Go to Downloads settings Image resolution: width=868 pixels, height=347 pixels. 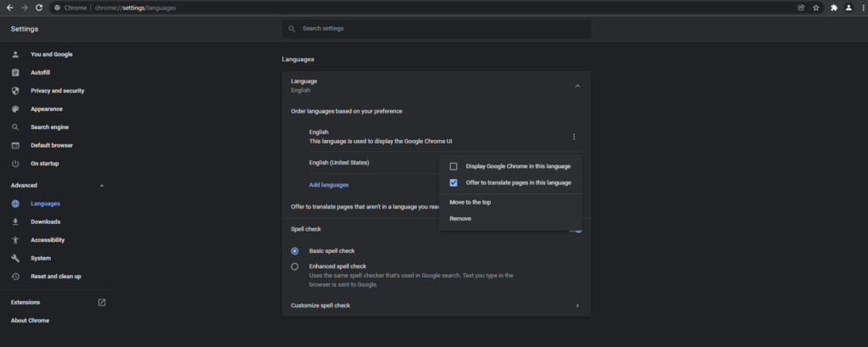pyautogui.click(x=46, y=221)
